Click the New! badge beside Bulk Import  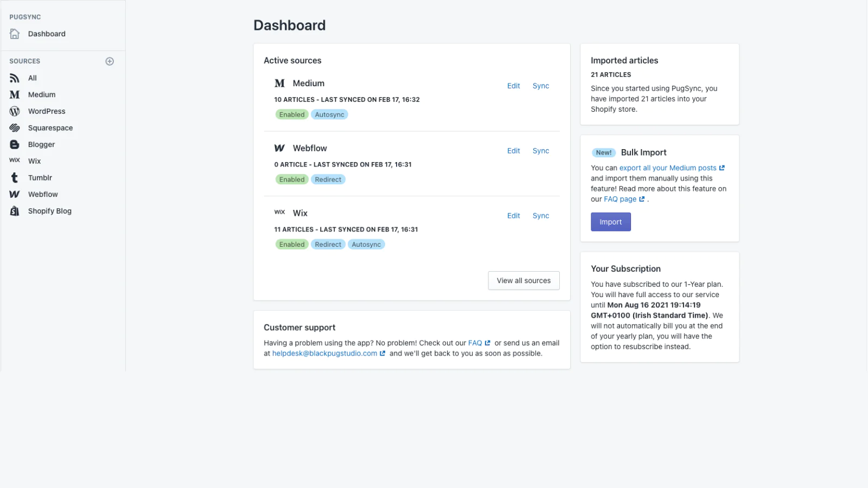pyautogui.click(x=604, y=153)
